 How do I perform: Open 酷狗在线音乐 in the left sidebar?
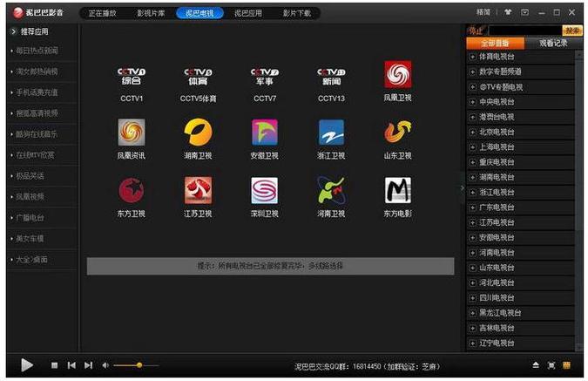(38, 133)
